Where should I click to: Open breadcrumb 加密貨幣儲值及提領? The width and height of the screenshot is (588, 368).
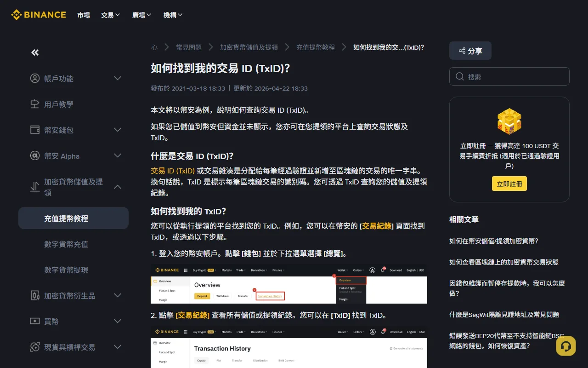click(249, 47)
